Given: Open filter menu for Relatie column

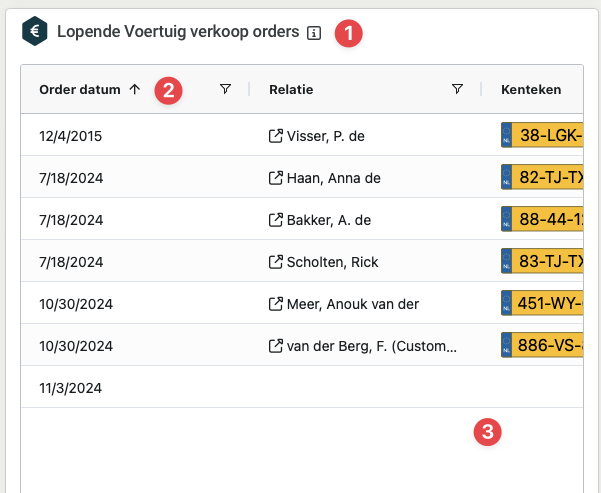Looking at the screenshot, I should (x=457, y=90).
